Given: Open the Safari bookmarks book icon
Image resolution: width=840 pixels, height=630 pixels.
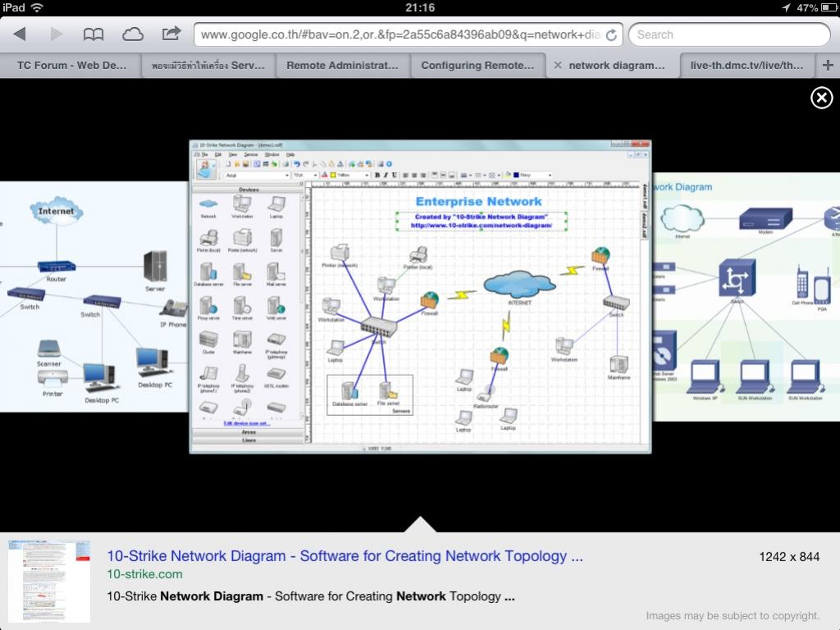Looking at the screenshot, I should coord(94,34).
